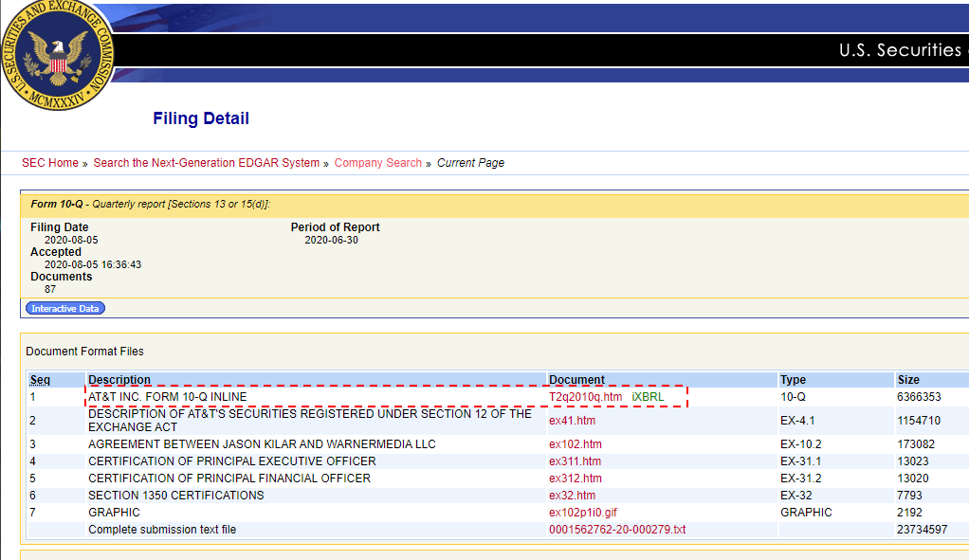Select CERTIFICATION OF PRINCIPAL FINANCIAL OFFICER text
Screen dimensions: 969x560
[229, 479]
